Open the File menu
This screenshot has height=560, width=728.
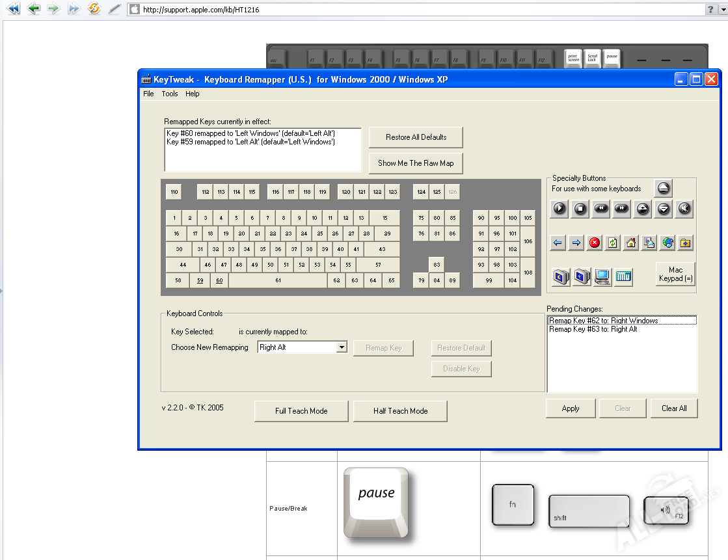click(x=148, y=94)
